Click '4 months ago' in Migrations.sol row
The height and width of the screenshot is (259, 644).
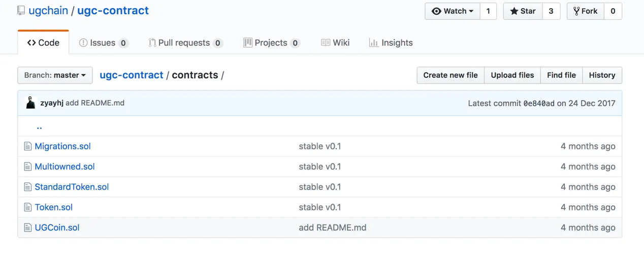pos(588,146)
